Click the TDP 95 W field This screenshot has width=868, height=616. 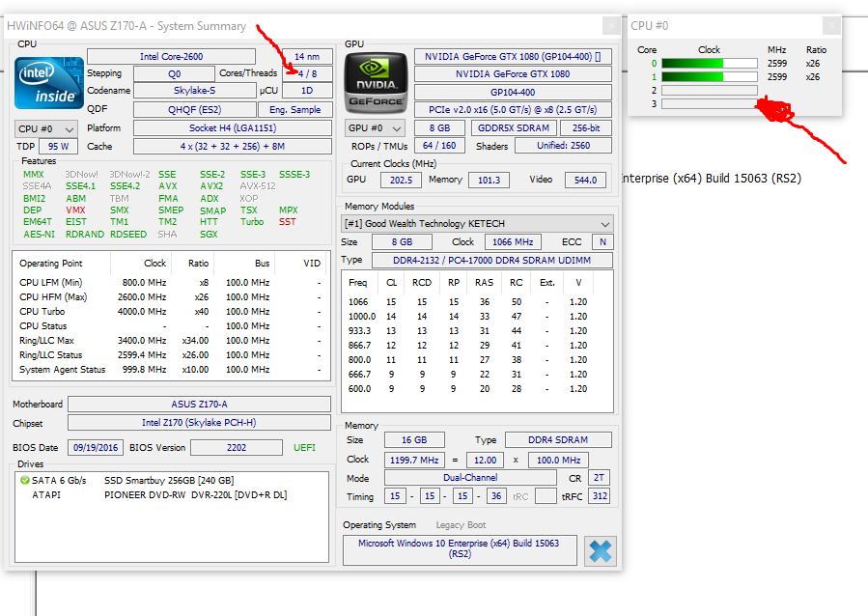[58, 147]
